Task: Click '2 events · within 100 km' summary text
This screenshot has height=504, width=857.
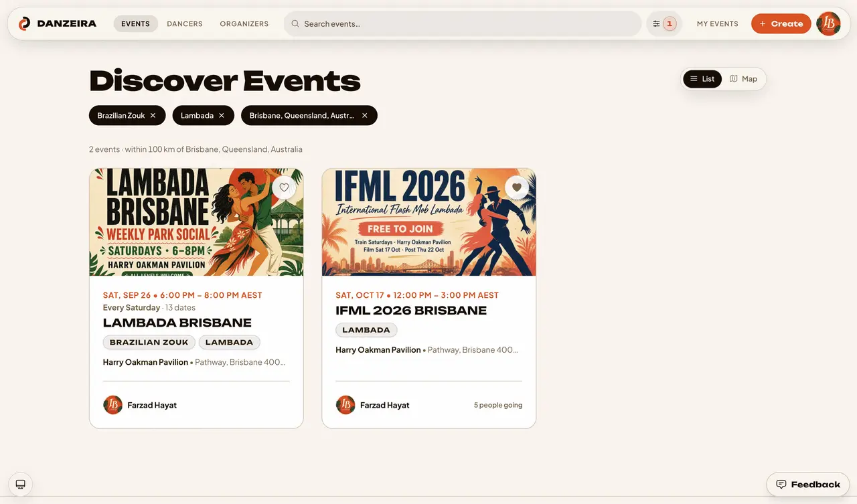Action: point(196,149)
